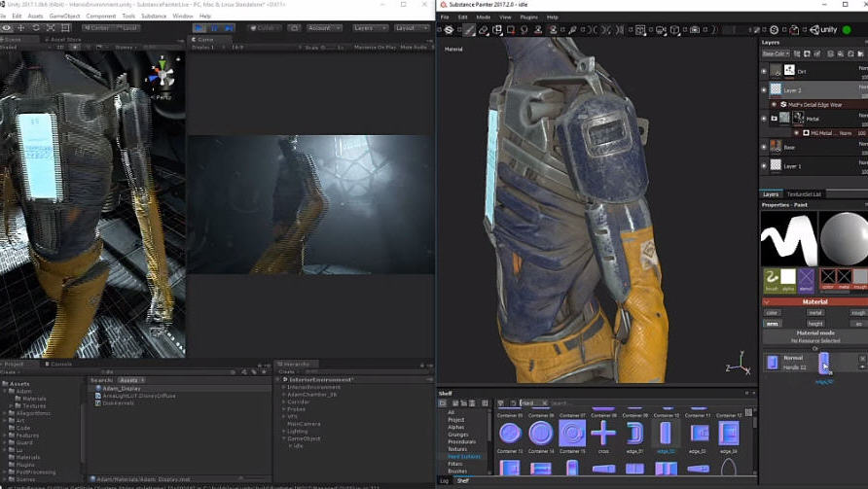Collapse the Material section in Properties
The width and height of the screenshot is (868, 489).
[x=767, y=302]
